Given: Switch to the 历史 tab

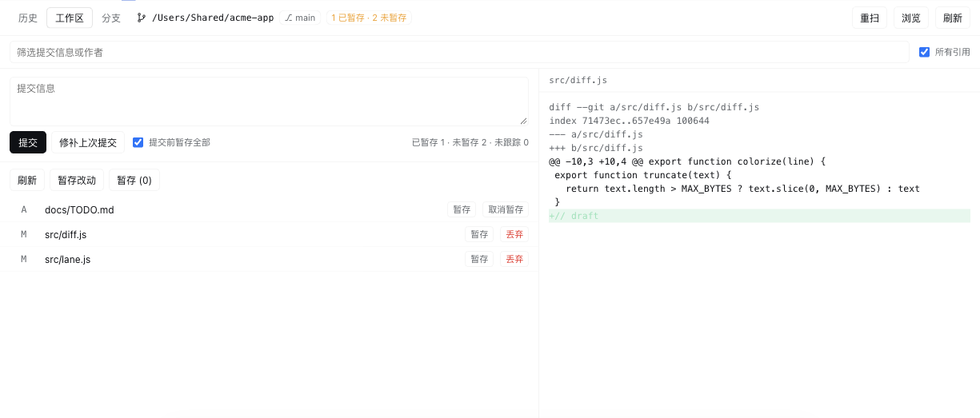Looking at the screenshot, I should coord(28,18).
